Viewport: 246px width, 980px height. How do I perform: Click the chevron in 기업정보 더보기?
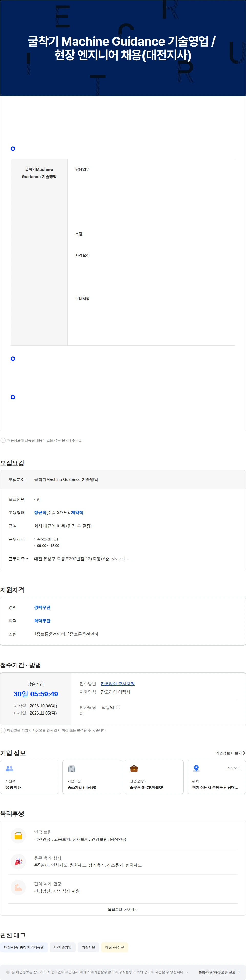click(244, 753)
